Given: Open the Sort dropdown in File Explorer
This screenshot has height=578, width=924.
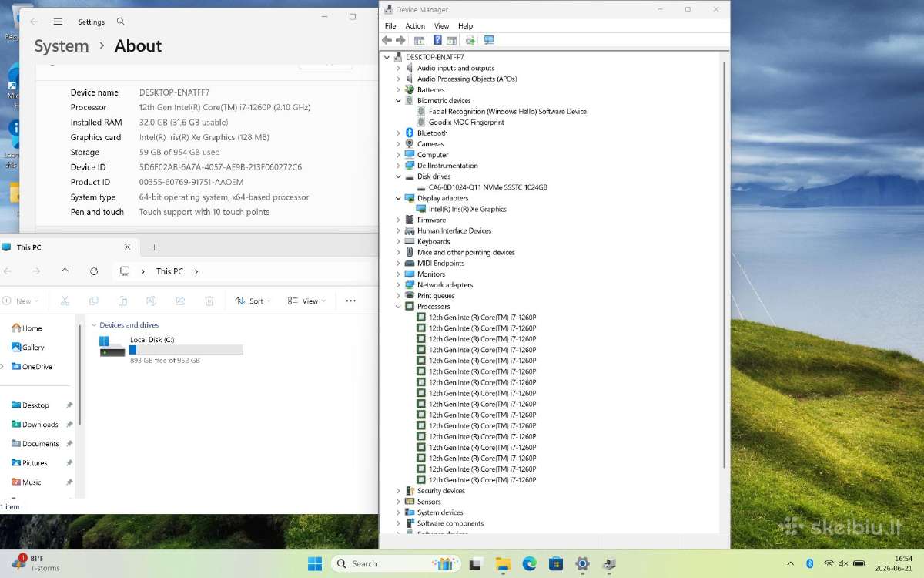Looking at the screenshot, I should point(253,301).
